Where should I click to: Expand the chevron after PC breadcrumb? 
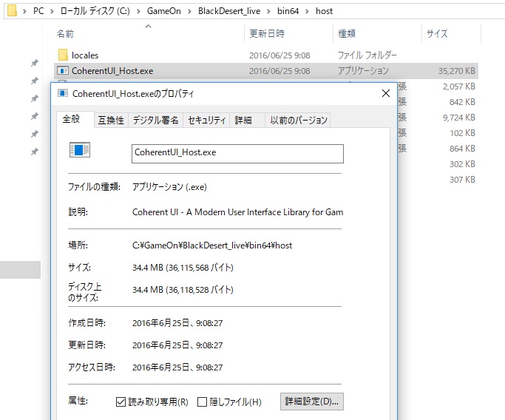click(52, 11)
